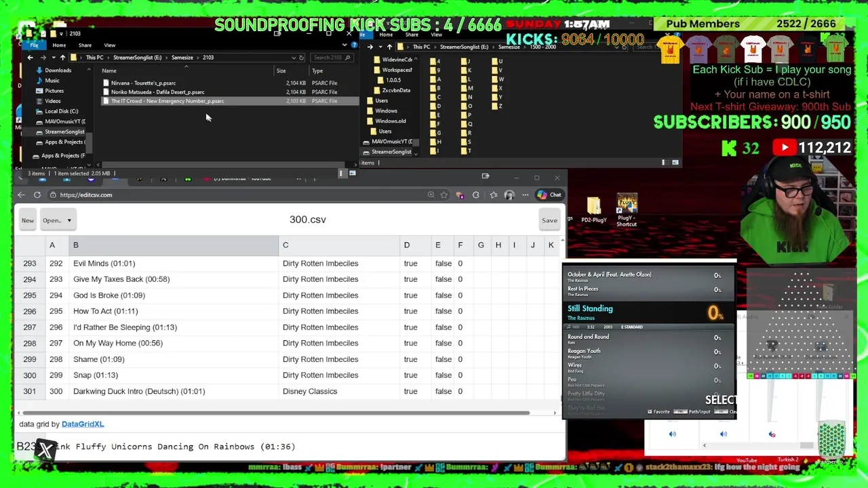The width and height of the screenshot is (868, 488).
Task: Open Home tab in 1500-2000 Explorer
Action: click(386, 35)
